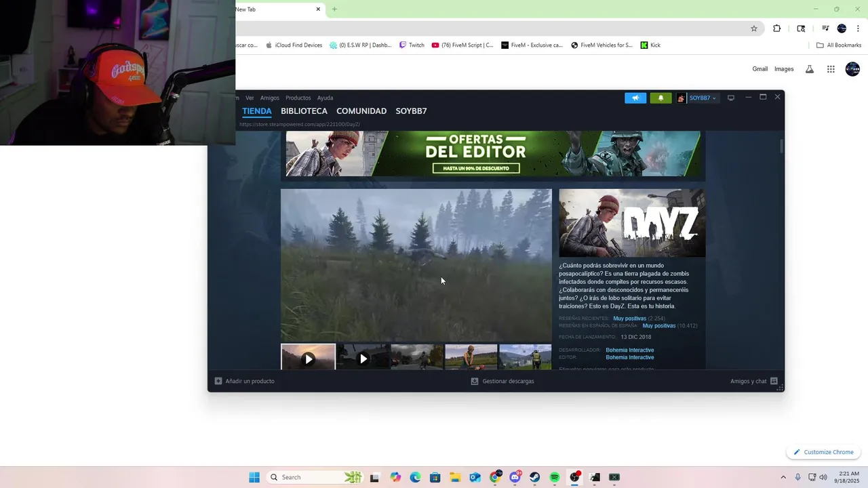This screenshot has height=488, width=868.
Task: Open the Windows Start menu
Action: [x=254, y=477]
